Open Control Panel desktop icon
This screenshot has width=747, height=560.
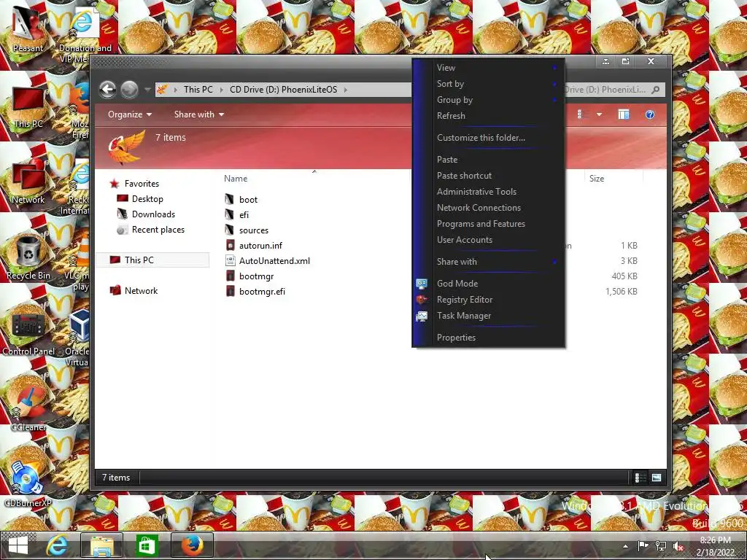coord(28,333)
